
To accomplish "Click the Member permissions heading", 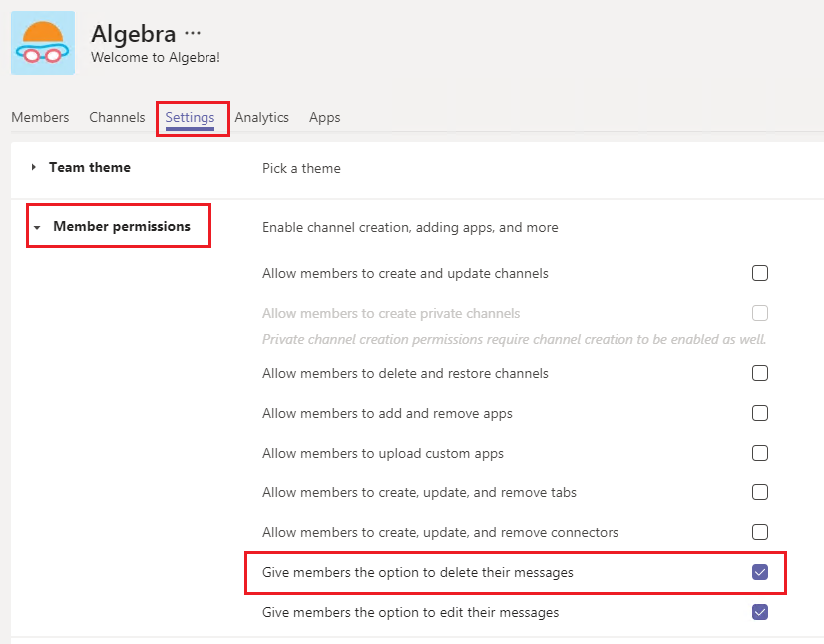I will coord(122,226).
